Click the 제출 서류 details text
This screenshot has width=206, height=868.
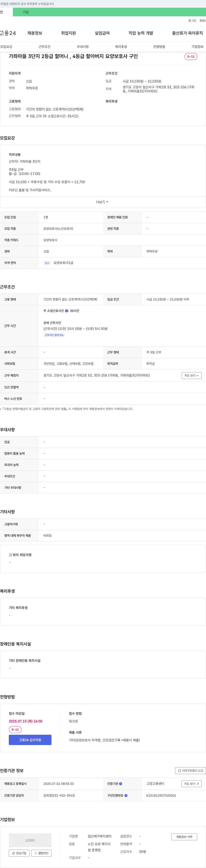(x=104, y=740)
